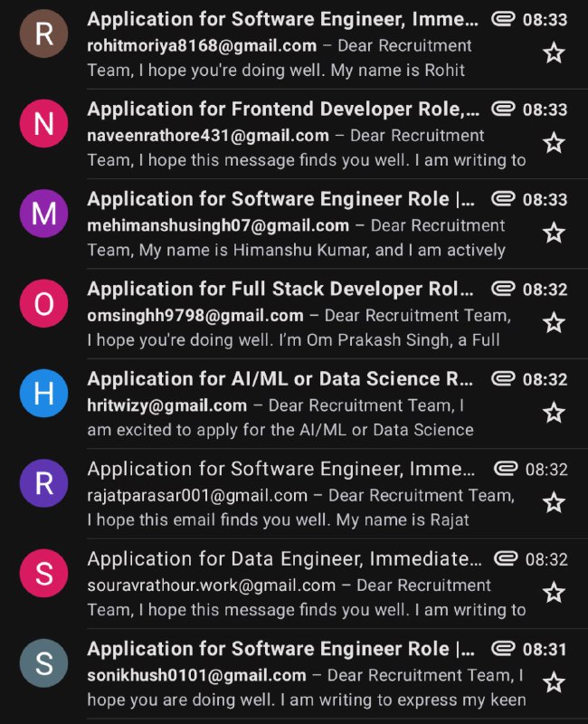Star the souravrathour.work@gmail.com email

tap(554, 593)
